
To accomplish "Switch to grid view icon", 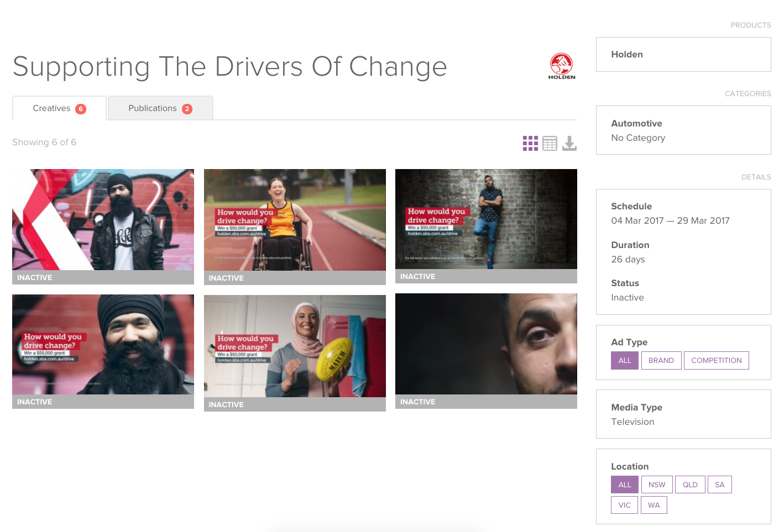I will tap(530, 144).
